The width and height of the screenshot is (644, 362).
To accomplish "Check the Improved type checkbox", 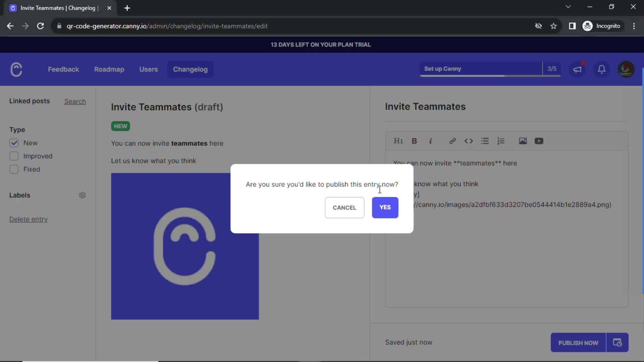I will click(x=14, y=156).
